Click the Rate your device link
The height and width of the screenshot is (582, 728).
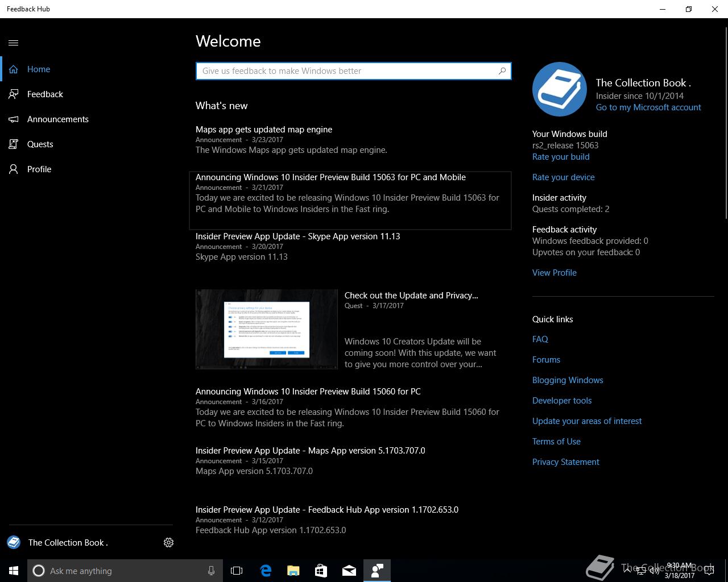[564, 177]
